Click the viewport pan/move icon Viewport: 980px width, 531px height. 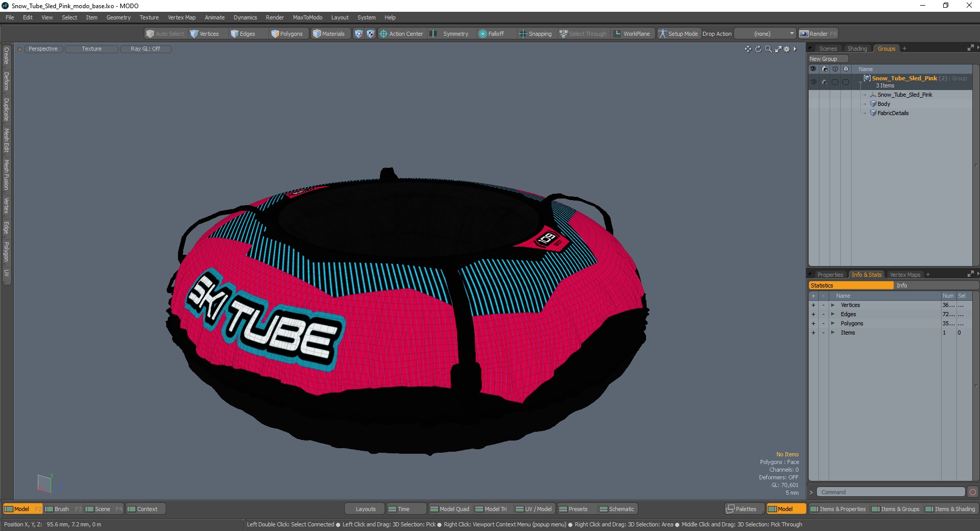click(x=748, y=49)
